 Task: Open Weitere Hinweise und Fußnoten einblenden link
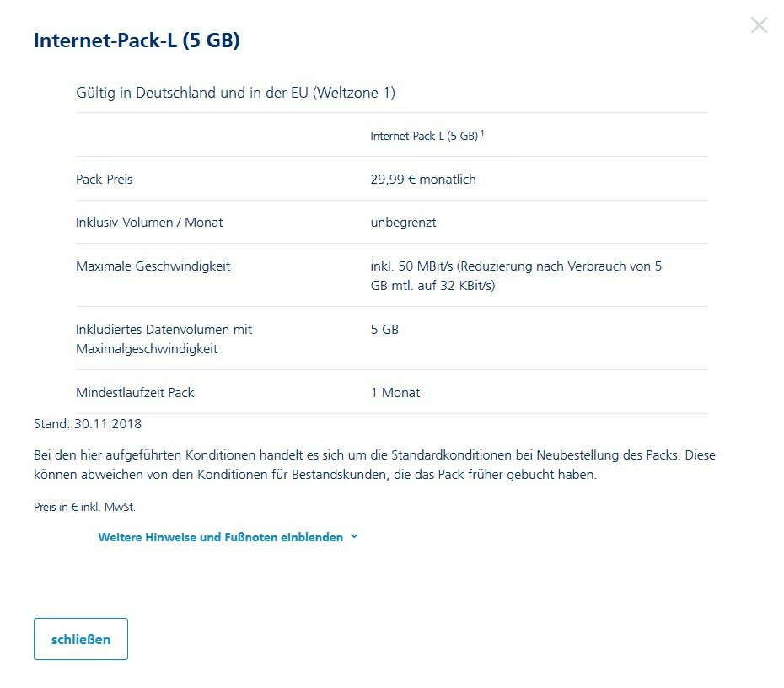point(220,537)
